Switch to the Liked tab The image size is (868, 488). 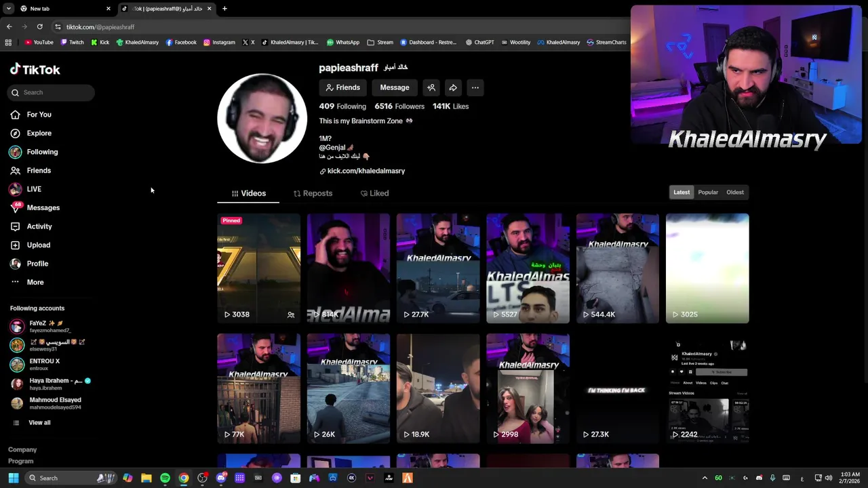(x=374, y=194)
